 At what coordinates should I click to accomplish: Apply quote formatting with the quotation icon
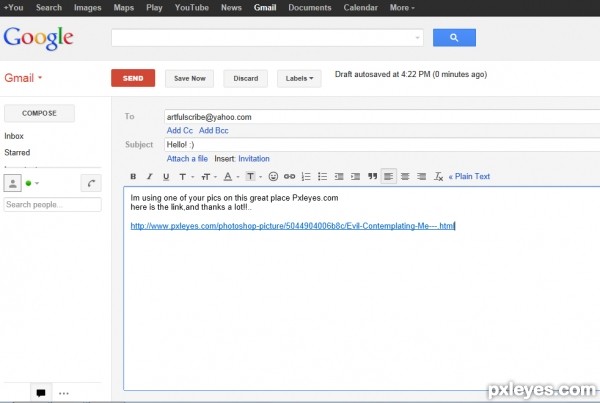372,176
